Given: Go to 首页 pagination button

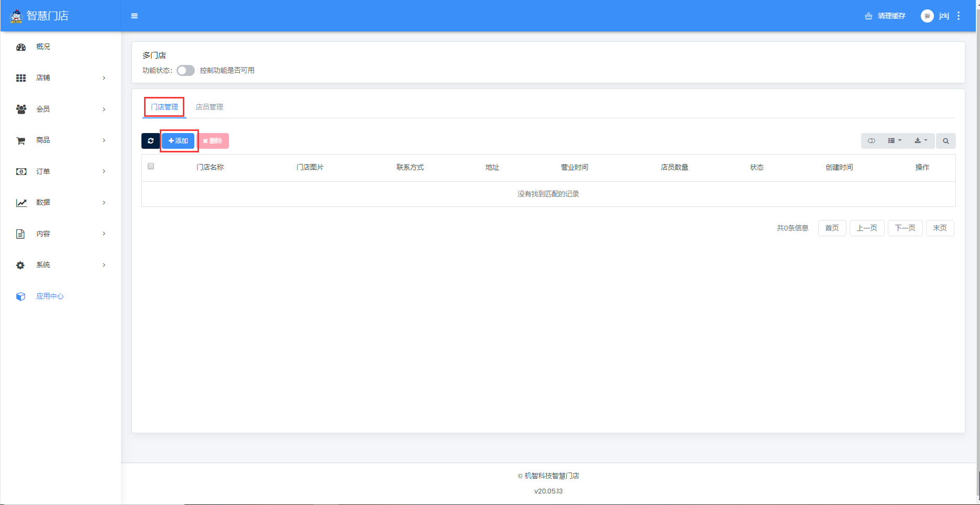Looking at the screenshot, I should pyautogui.click(x=832, y=228).
